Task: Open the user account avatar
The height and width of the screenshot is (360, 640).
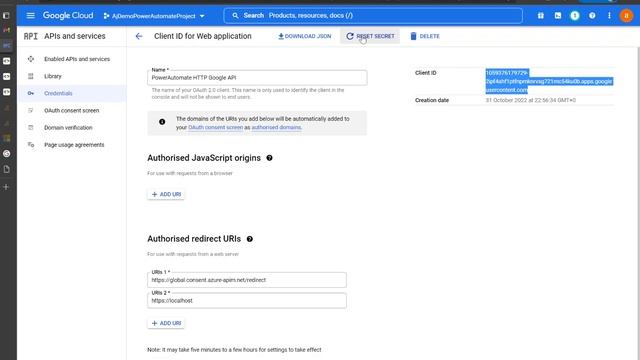Action: 626,16
